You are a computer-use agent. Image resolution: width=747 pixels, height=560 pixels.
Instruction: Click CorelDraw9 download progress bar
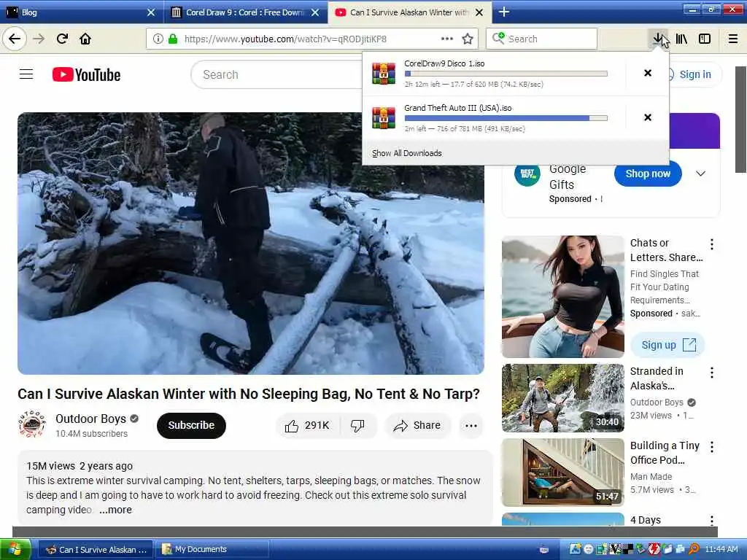[506, 74]
